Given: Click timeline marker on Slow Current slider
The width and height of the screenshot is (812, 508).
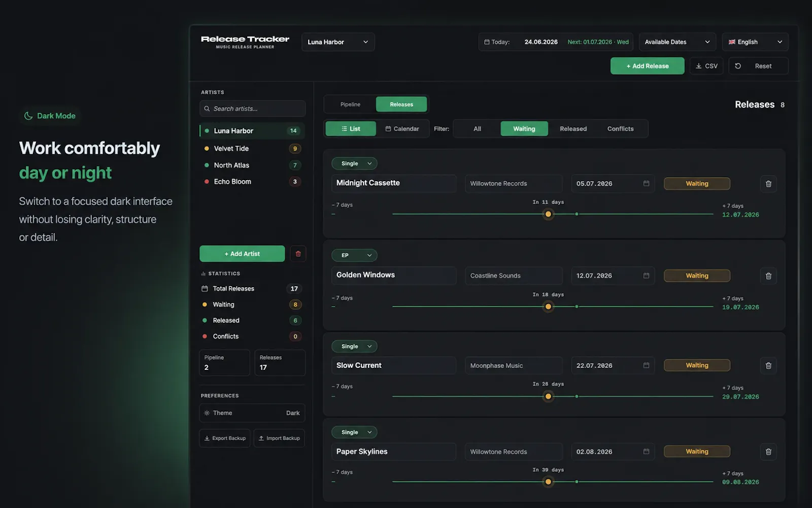Looking at the screenshot, I should pos(548,396).
